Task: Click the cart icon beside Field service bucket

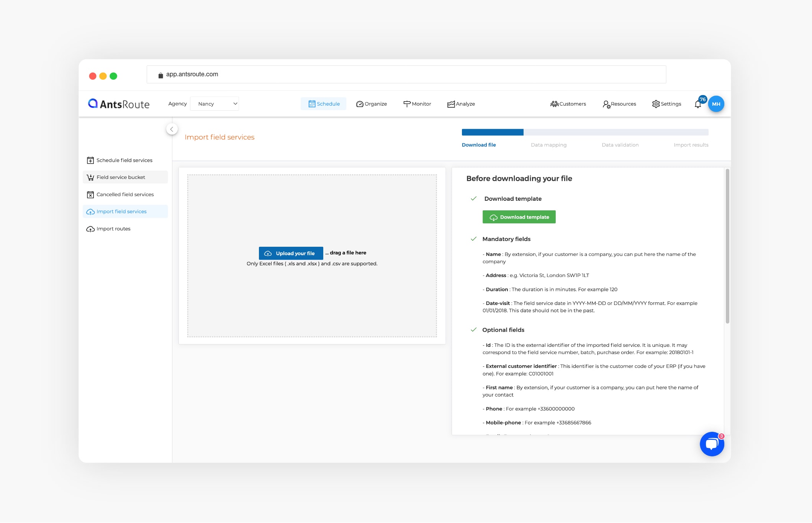Action: coord(90,177)
